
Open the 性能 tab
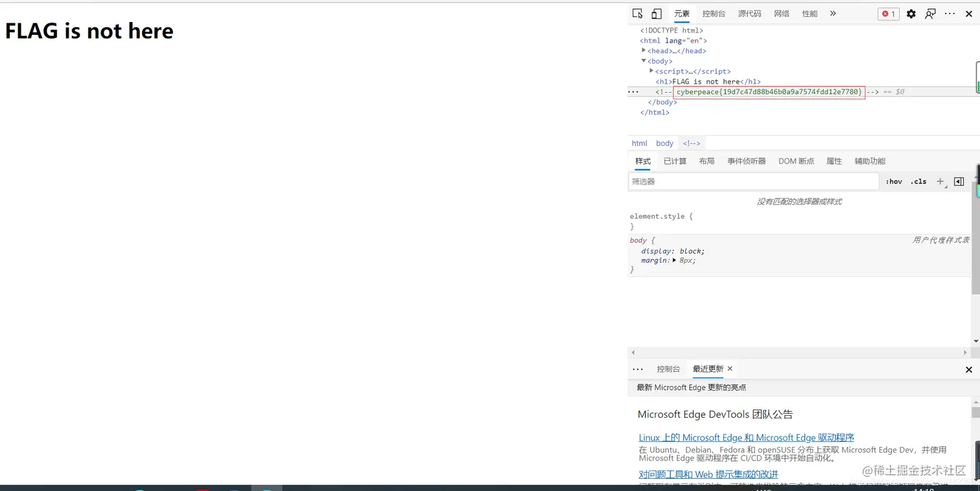click(x=810, y=14)
